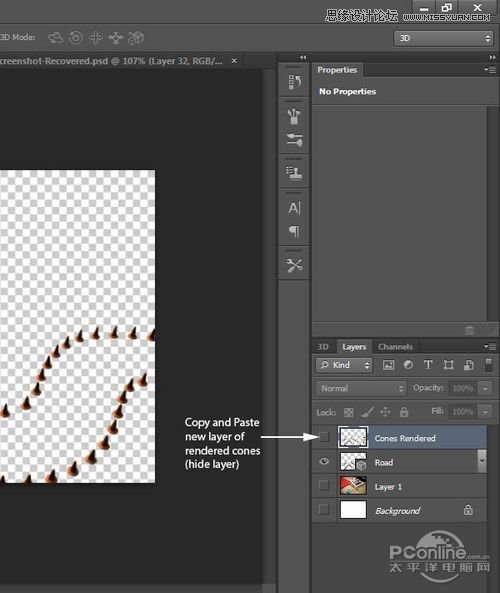
Task: Select the 'Cones Rendered' layer name
Action: 405,438
